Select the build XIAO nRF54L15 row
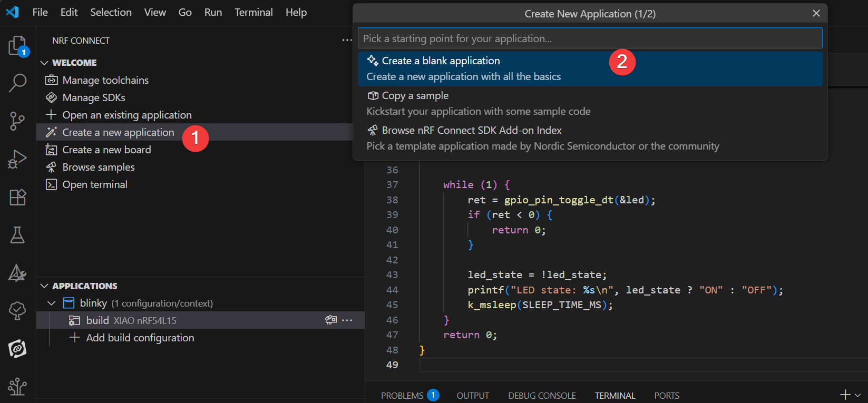The width and height of the screenshot is (868, 403). click(x=200, y=320)
